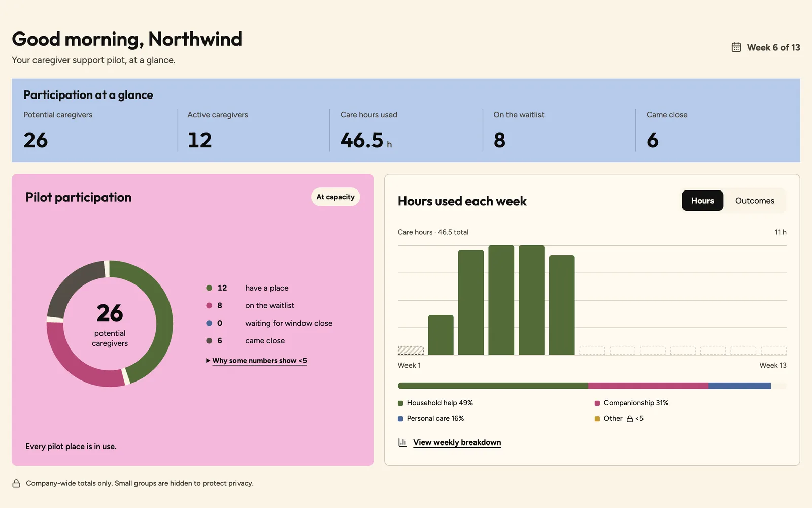Click the Household help 49% legend swatch
Viewport: 812px width, 508px height.
point(400,403)
